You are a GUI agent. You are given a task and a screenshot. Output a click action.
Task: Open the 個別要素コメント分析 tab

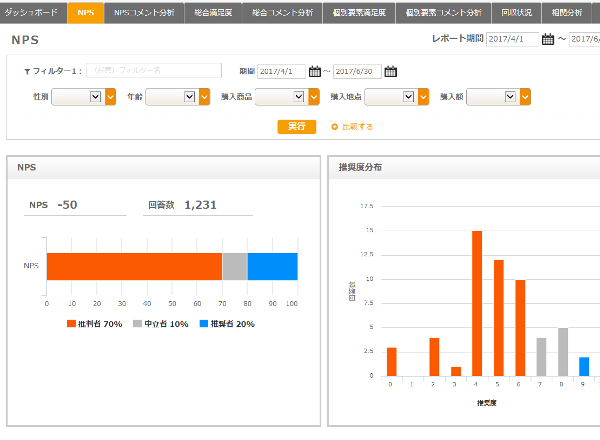tap(443, 13)
